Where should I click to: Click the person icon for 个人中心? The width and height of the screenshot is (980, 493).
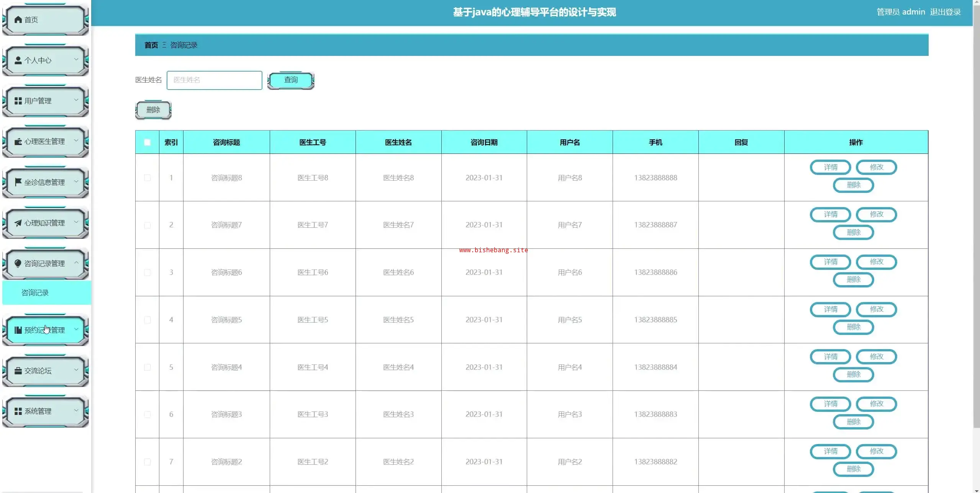pos(18,60)
